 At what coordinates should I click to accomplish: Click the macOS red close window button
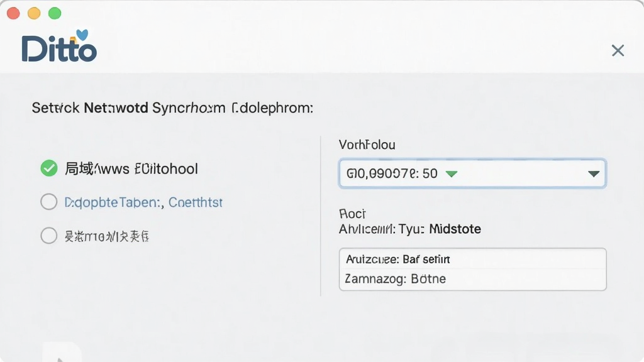tap(14, 13)
